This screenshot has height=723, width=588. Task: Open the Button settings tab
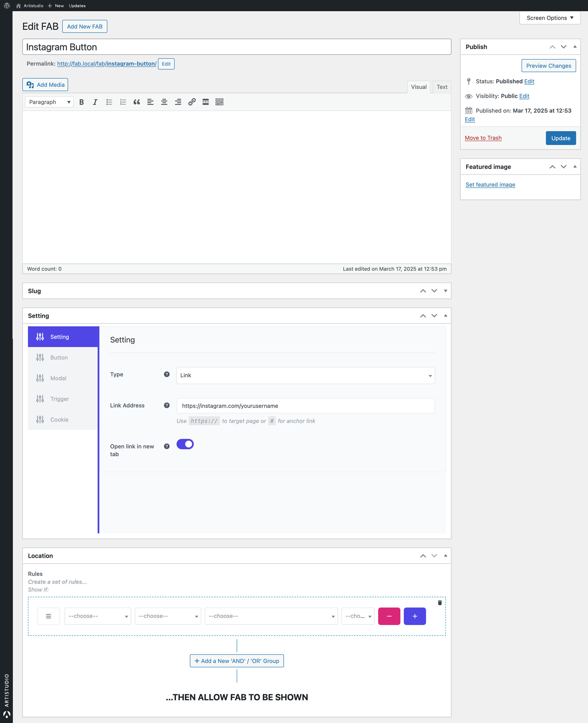(x=63, y=358)
